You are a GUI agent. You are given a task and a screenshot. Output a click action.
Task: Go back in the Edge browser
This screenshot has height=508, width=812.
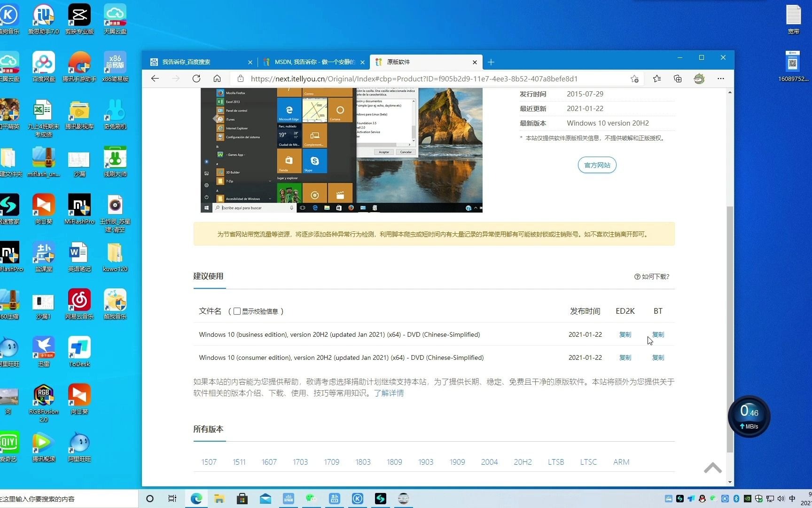(x=155, y=79)
